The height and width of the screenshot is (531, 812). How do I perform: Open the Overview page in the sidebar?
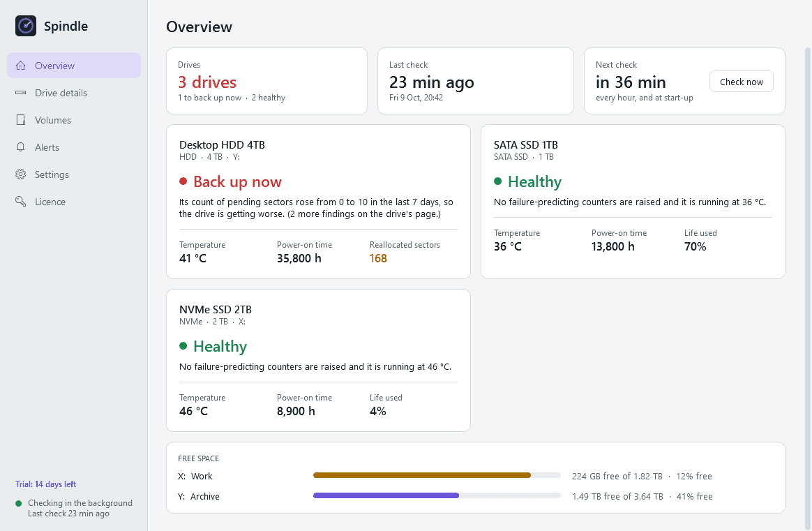click(73, 66)
